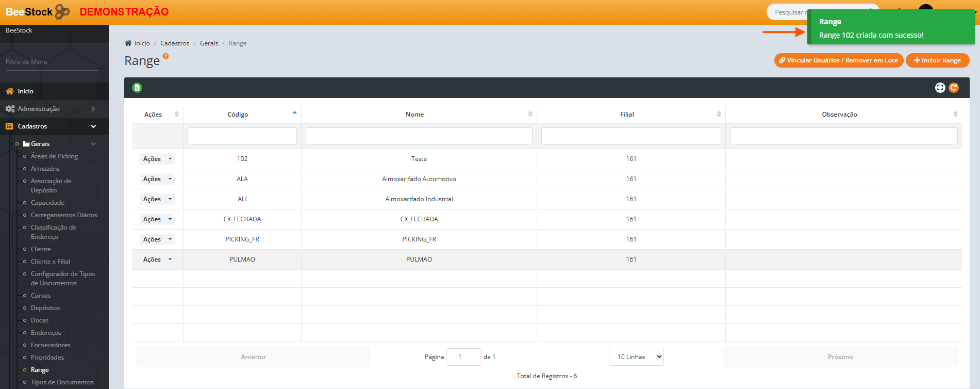Click the Nome column filter field
980x389 pixels.
419,136
